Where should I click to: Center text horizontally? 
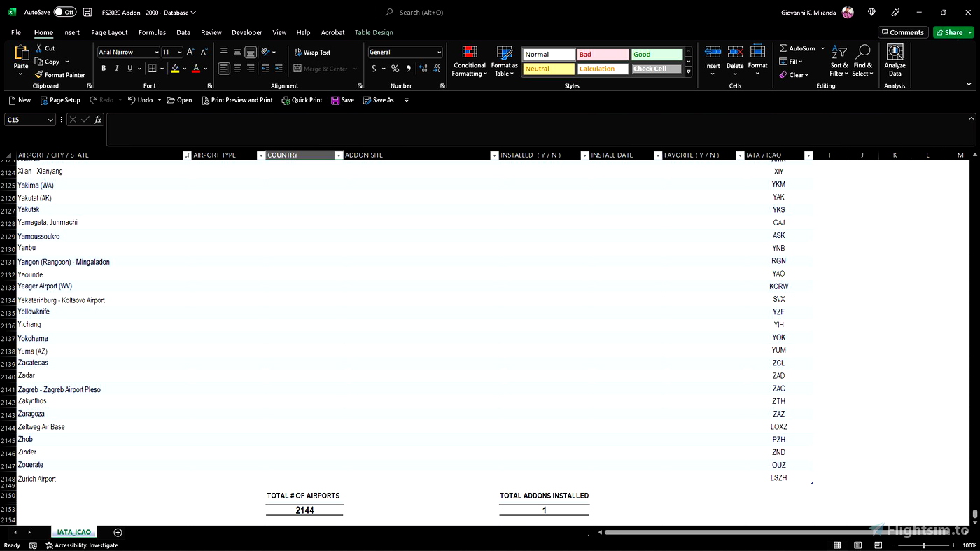237,69
